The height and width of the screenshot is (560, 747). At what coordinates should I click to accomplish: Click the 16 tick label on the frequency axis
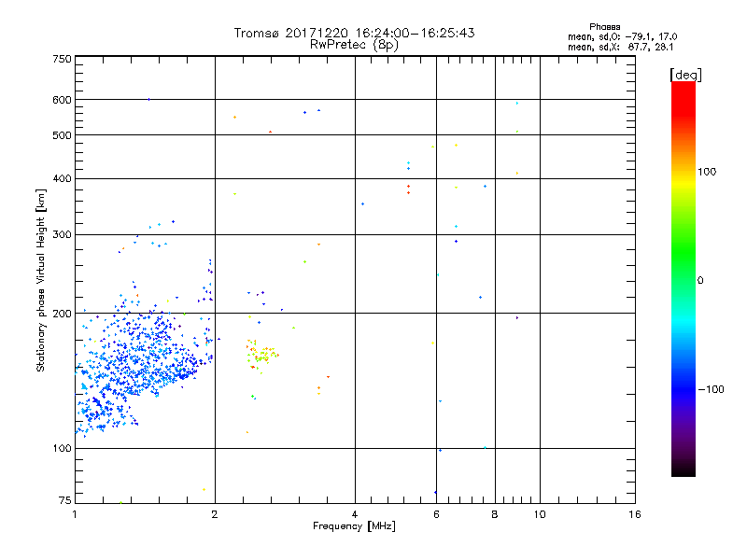coord(633,514)
